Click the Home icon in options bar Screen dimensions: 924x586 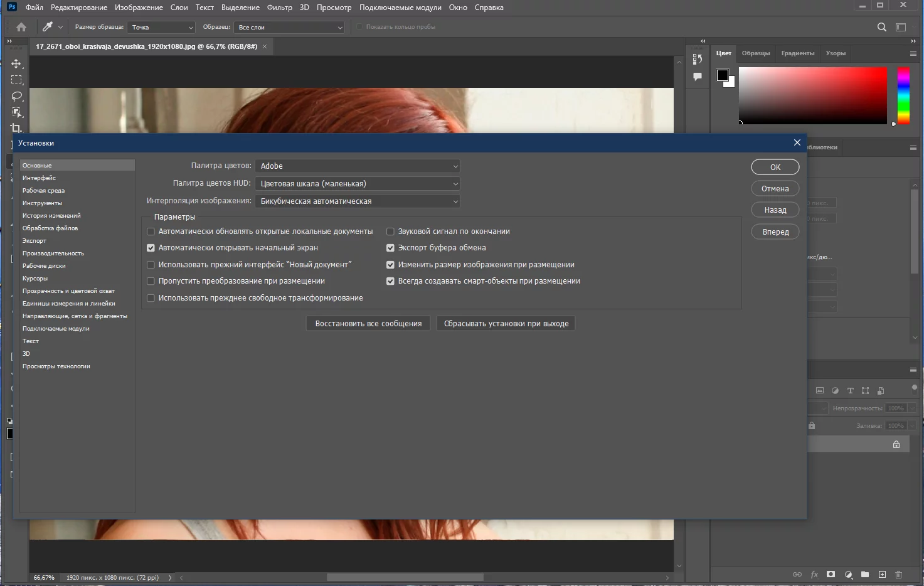pos(21,27)
